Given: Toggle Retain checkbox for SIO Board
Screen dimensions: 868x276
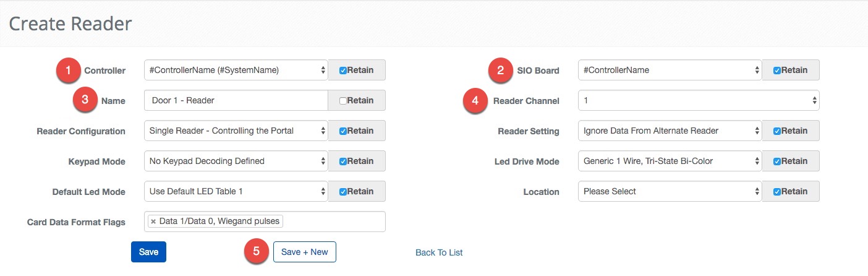Looking at the screenshot, I should (x=777, y=71).
